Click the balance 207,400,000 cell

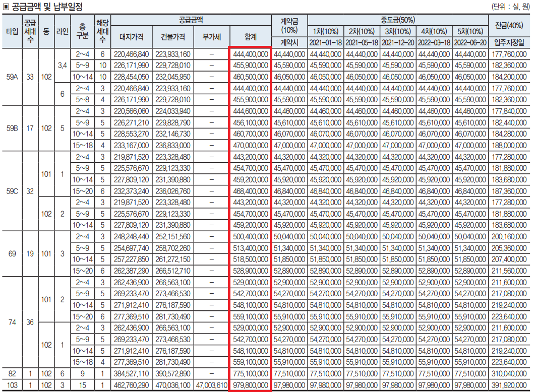509,259
